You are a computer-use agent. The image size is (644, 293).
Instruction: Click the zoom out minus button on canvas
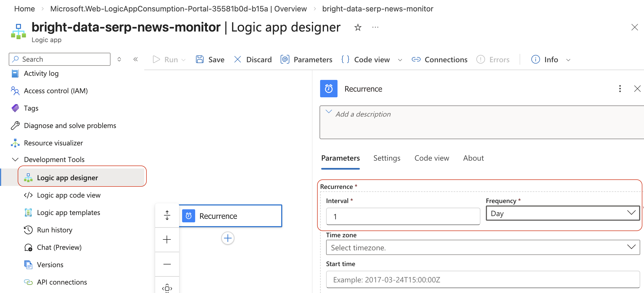pyautogui.click(x=167, y=264)
